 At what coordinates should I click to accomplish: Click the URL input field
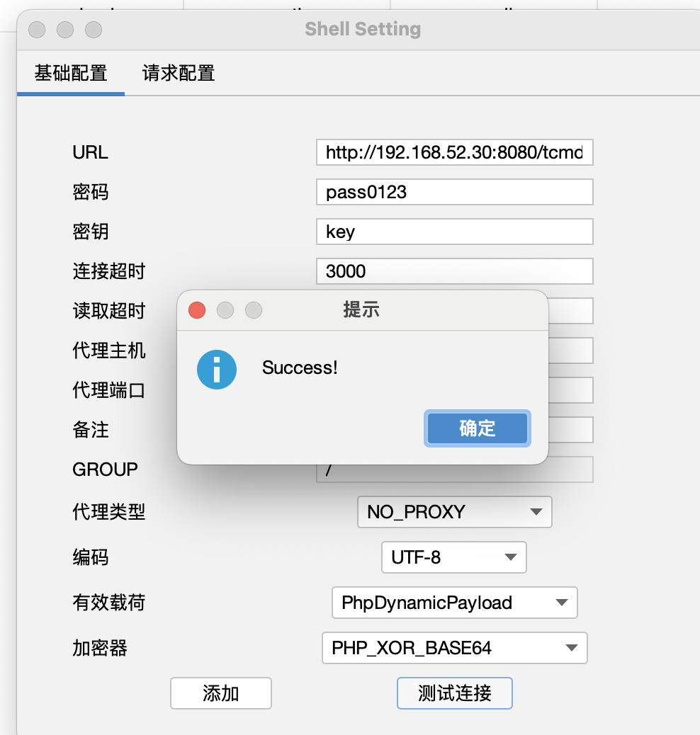coord(454,152)
